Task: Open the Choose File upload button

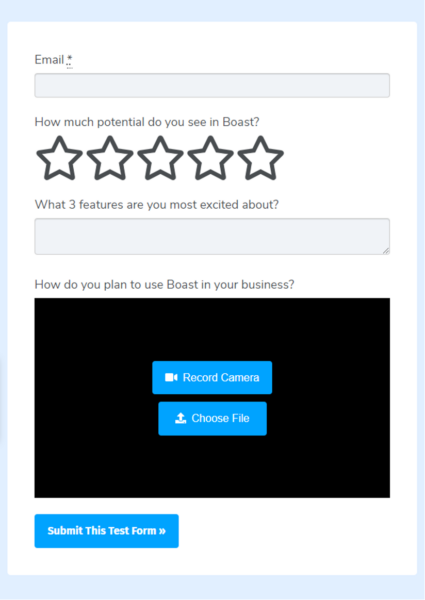Action: point(213,419)
